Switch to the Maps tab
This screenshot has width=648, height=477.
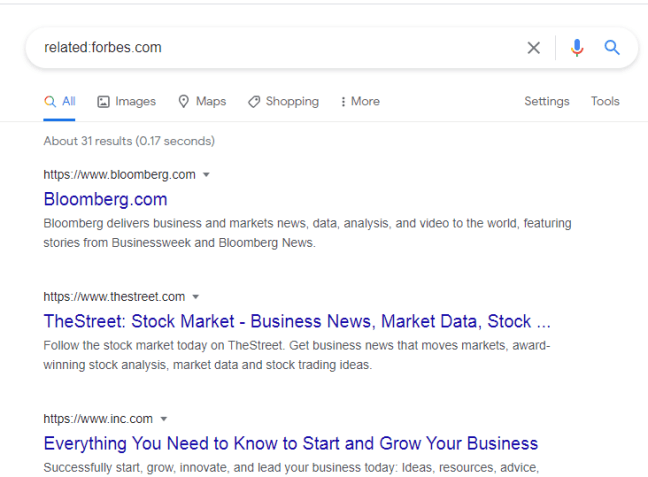[202, 101]
